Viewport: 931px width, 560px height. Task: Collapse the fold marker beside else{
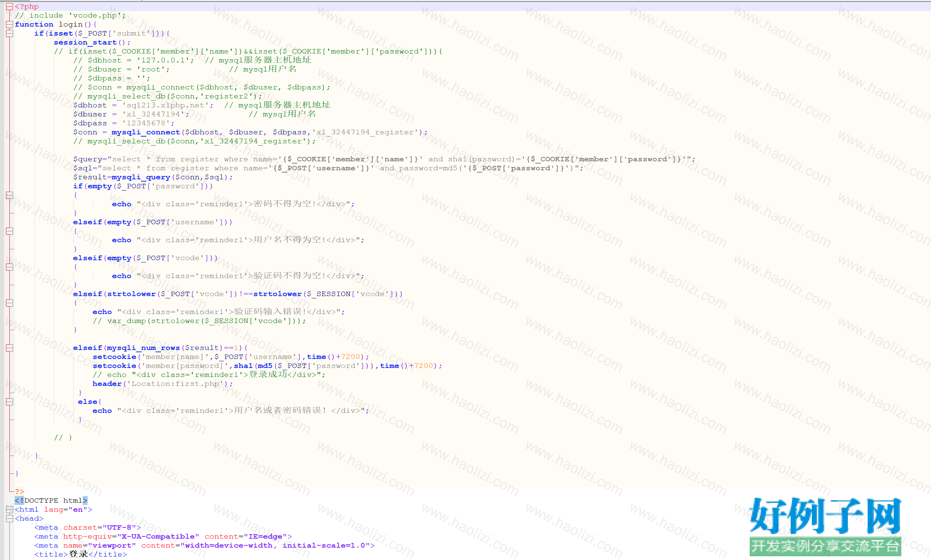[9, 402]
